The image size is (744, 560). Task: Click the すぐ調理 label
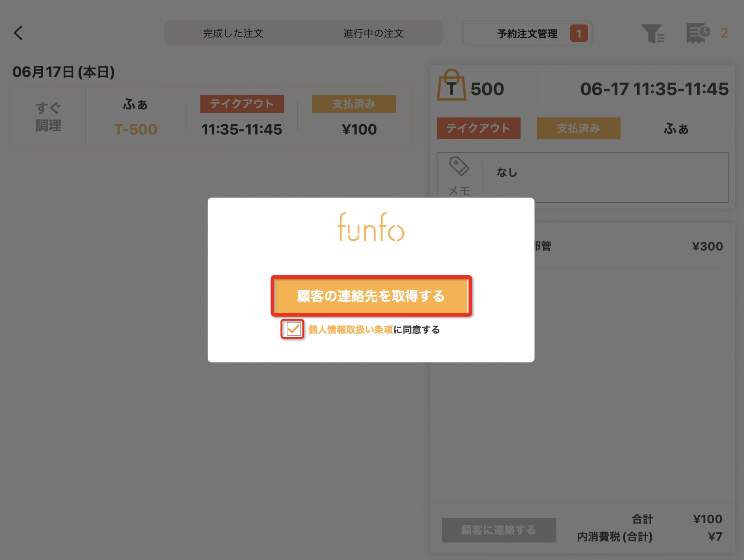[48, 117]
